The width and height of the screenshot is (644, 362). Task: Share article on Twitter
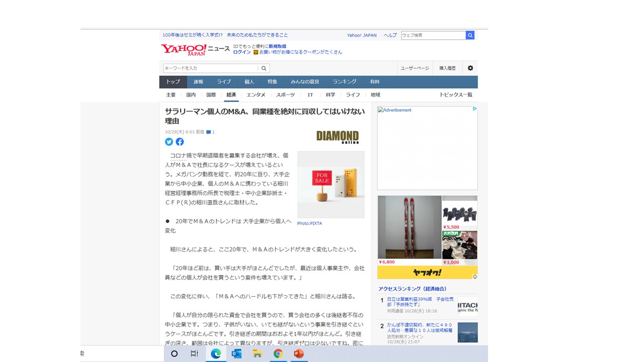[x=169, y=142]
